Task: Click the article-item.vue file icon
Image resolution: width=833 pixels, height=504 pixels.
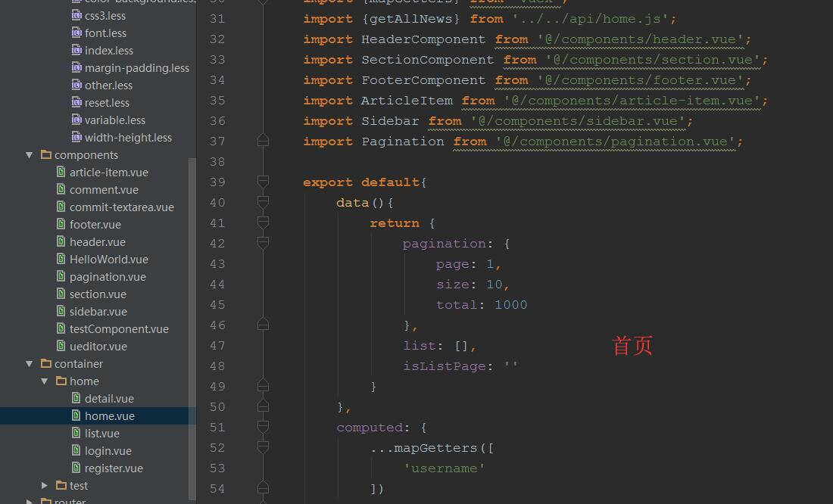Action: (61, 172)
